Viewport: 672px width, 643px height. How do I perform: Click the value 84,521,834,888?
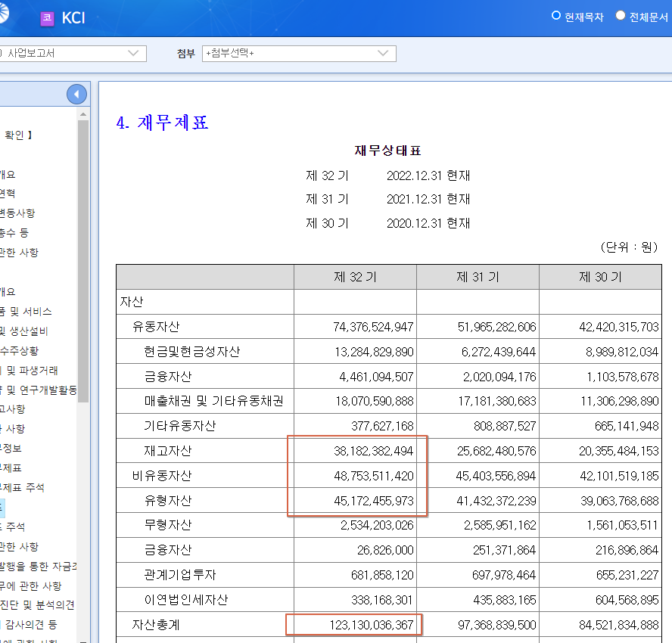[x=619, y=625]
